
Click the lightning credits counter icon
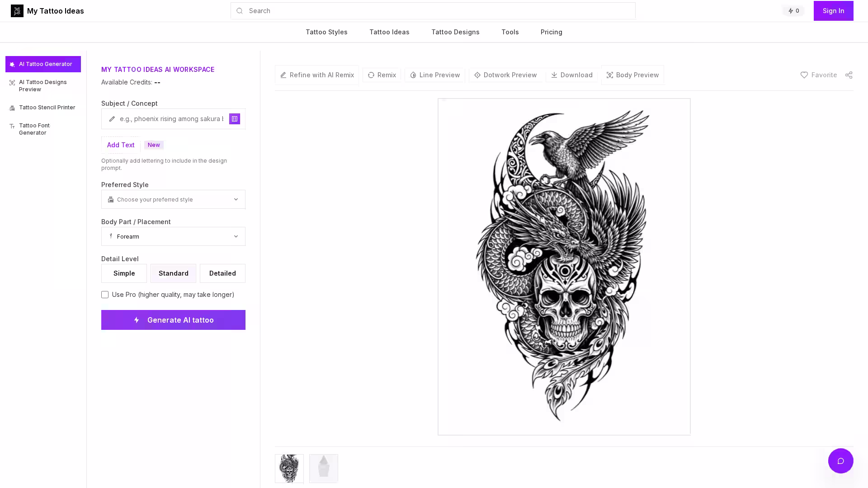tap(791, 11)
